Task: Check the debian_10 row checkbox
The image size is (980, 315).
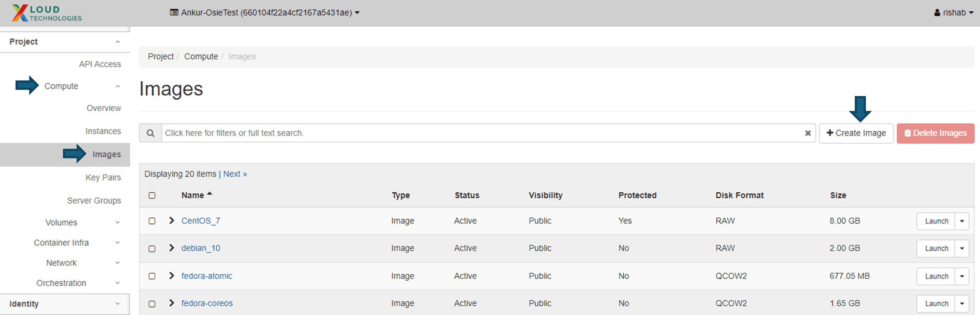Action: click(152, 249)
